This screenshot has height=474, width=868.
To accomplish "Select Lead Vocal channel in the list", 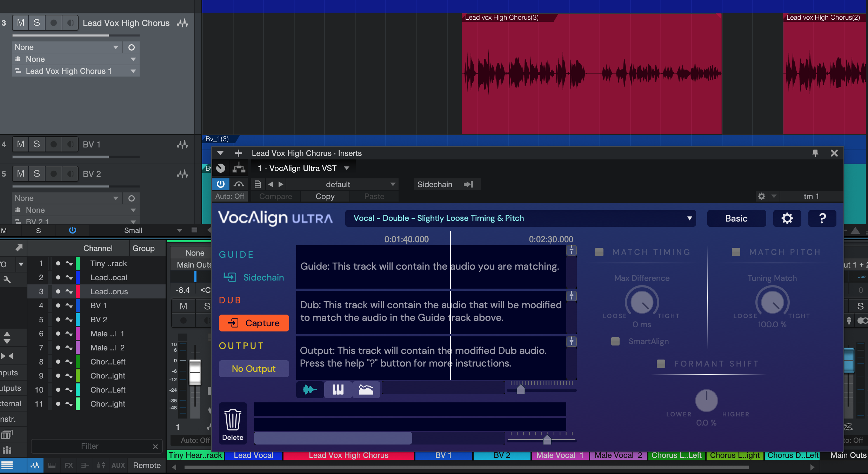I will pyautogui.click(x=109, y=277).
